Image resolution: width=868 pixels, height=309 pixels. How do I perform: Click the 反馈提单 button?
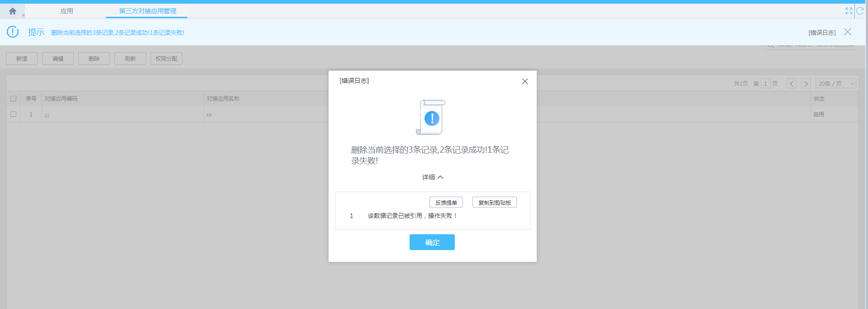point(446,203)
